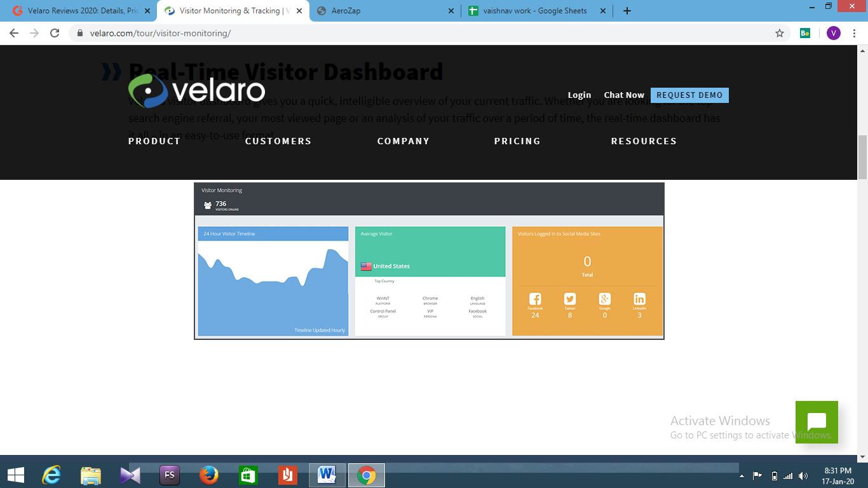This screenshot has height=488, width=868.
Task: Open File Explorer from the taskbar
Action: 91,475
